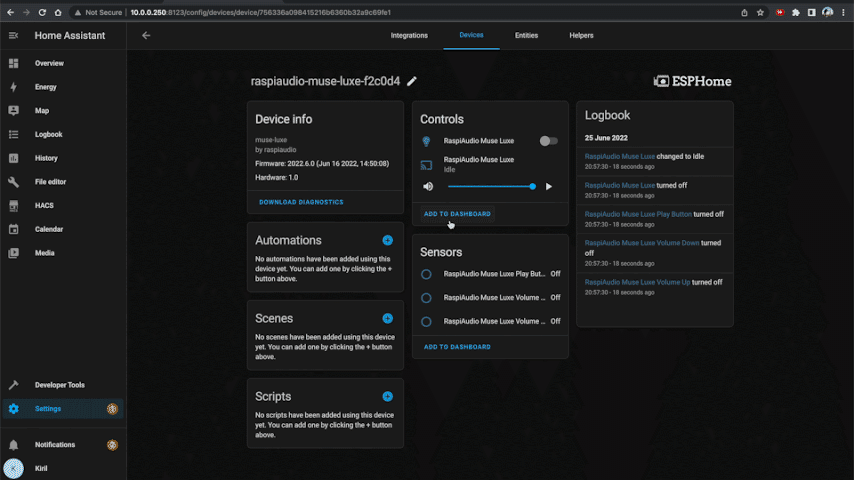Open the Kiril user profile avatar
This screenshot has width=854, height=480.
(x=14, y=468)
